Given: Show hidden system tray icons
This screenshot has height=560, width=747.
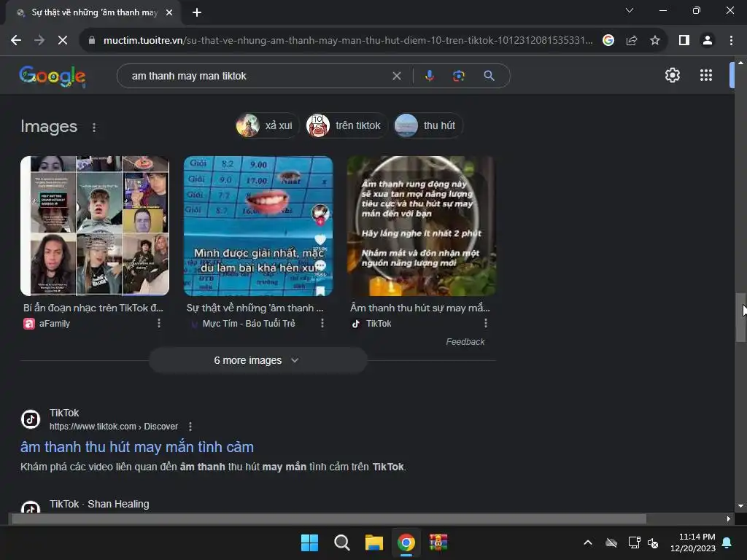Looking at the screenshot, I should coord(588,542).
